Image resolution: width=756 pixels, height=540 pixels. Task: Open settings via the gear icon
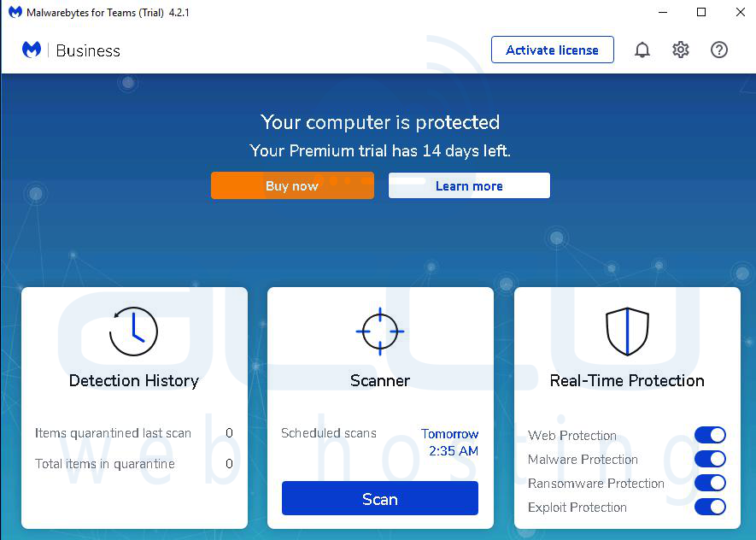680,50
